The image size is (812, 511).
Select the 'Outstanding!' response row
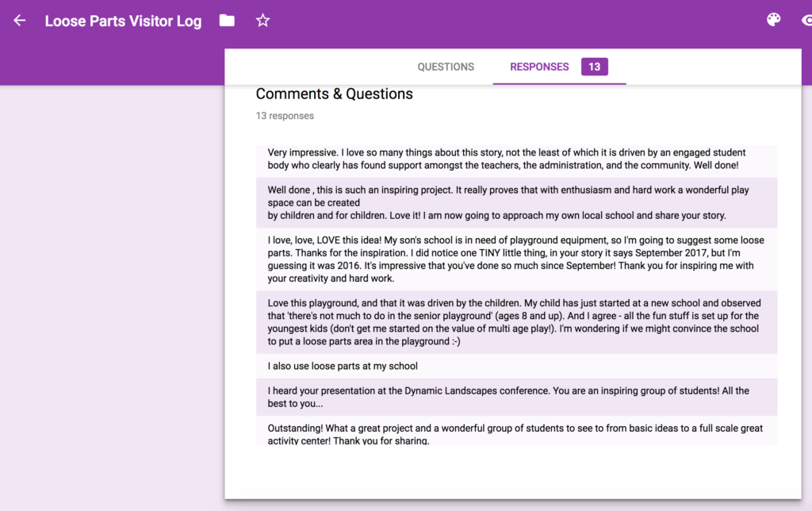[516, 431]
